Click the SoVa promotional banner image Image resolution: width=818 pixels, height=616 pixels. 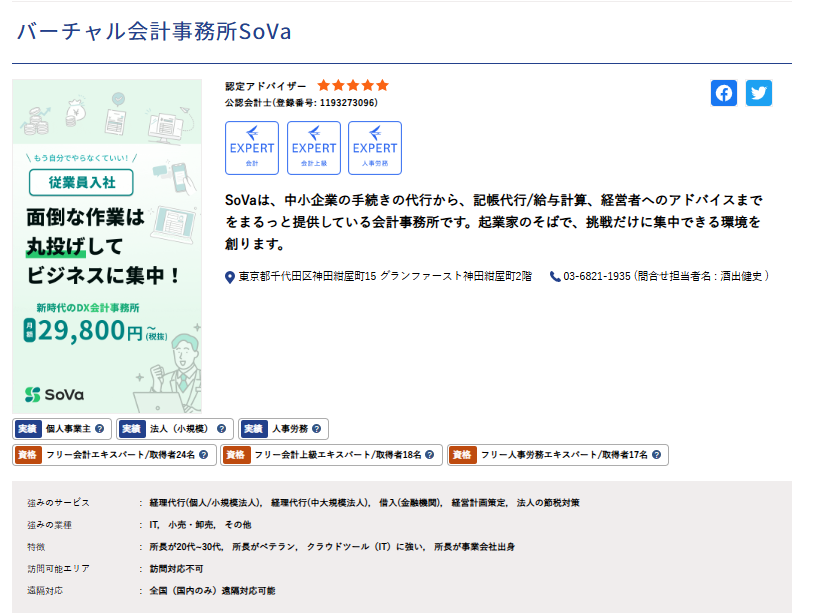(107, 246)
